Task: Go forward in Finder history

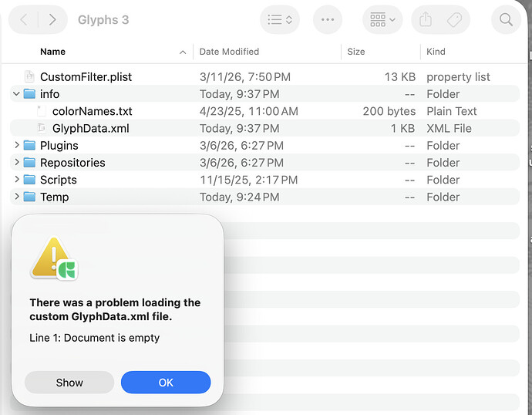Action: coord(52,20)
